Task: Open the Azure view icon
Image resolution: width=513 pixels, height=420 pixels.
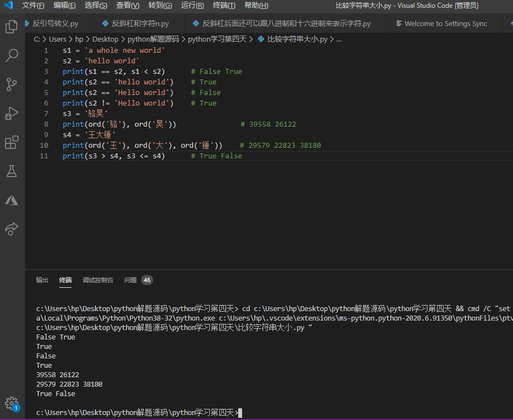Action: click(12, 200)
